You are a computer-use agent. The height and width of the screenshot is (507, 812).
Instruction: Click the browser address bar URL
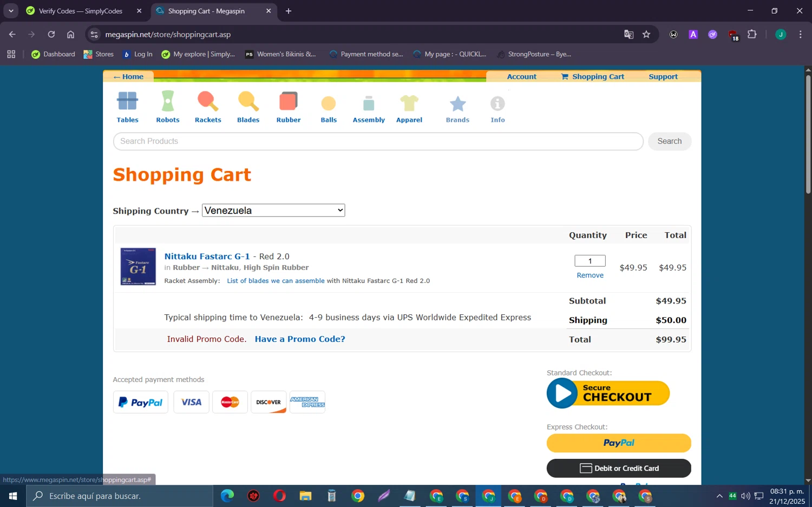168,34
